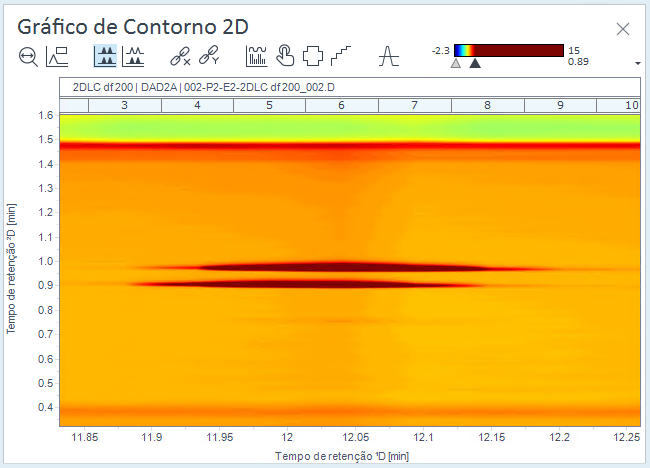Screen dimensions: 650x468
Task: Select cut segment 5 in header
Action: point(269,105)
